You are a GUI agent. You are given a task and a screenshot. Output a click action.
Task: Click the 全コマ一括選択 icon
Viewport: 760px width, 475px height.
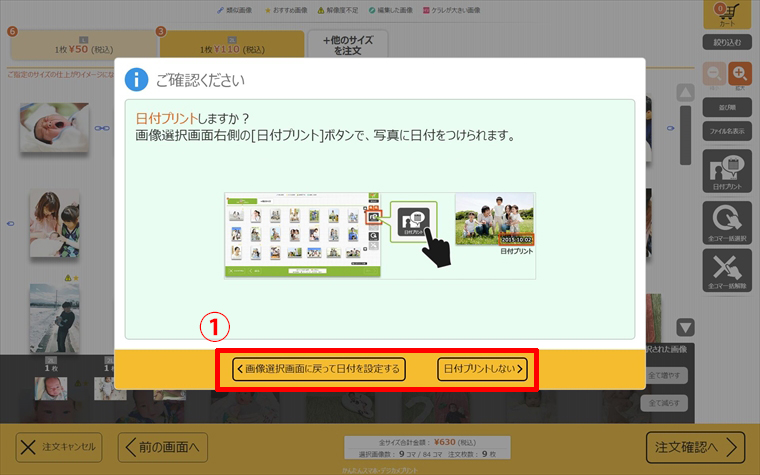point(727,222)
